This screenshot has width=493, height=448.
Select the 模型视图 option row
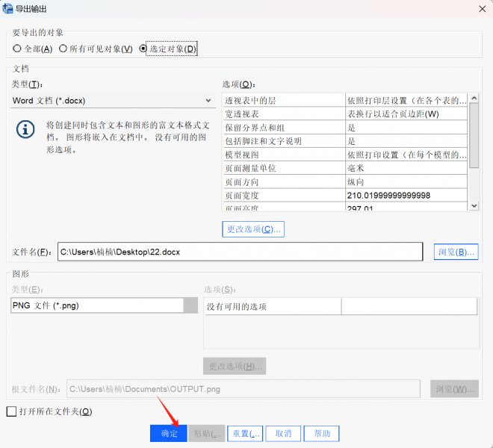coord(344,155)
